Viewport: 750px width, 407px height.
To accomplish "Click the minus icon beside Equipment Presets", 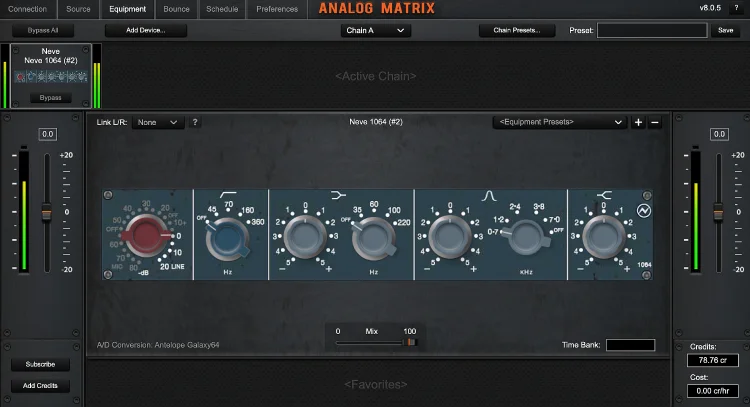I will [x=655, y=122].
